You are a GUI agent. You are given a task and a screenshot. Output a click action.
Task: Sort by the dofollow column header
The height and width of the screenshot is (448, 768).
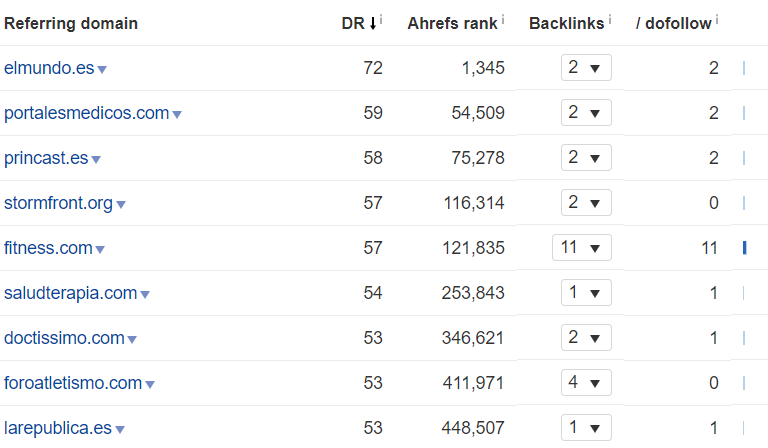tap(673, 23)
